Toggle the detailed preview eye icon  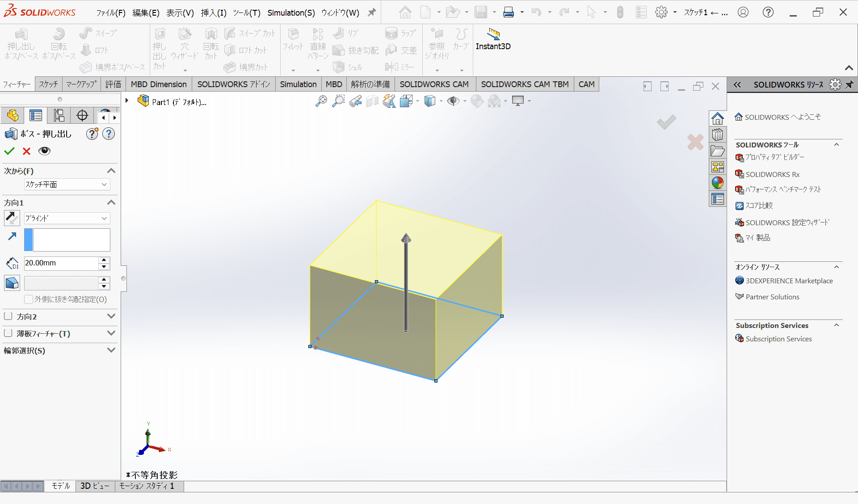[x=44, y=151]
